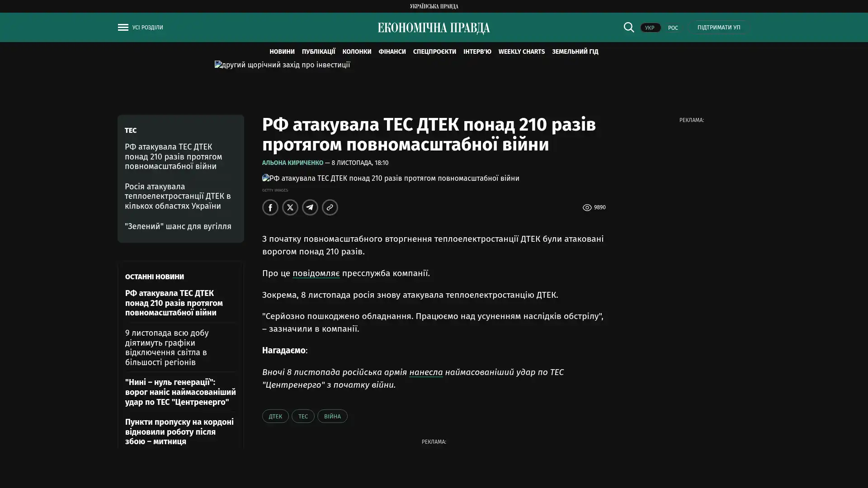
Task: Copy article link icon
Action: coord(330,207)
